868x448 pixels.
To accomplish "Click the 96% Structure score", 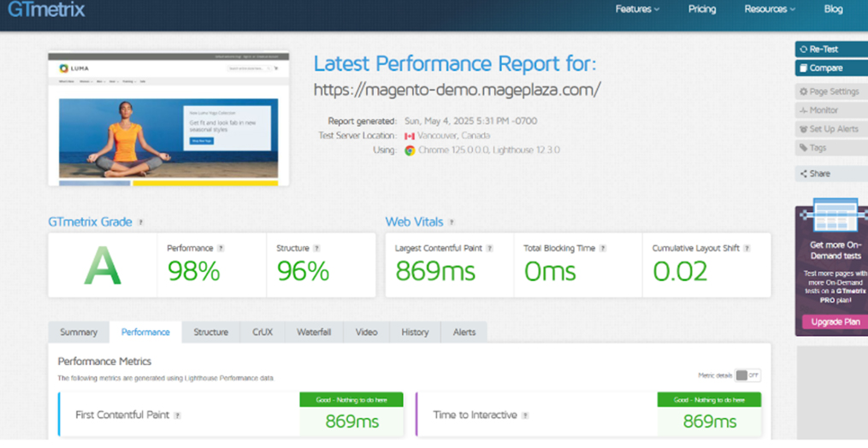I will tap(303, 271).
